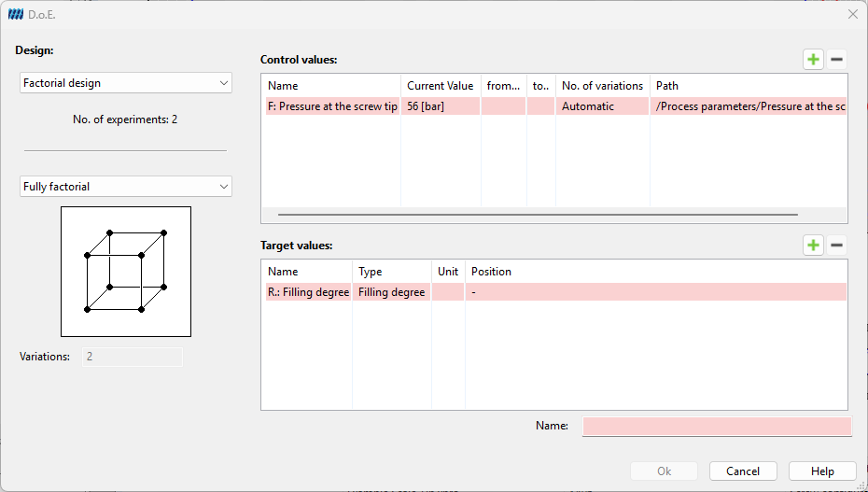This screenshot has height=492, width=868.
Task: Click the Type column header in Target values
Action: [391, 272]
